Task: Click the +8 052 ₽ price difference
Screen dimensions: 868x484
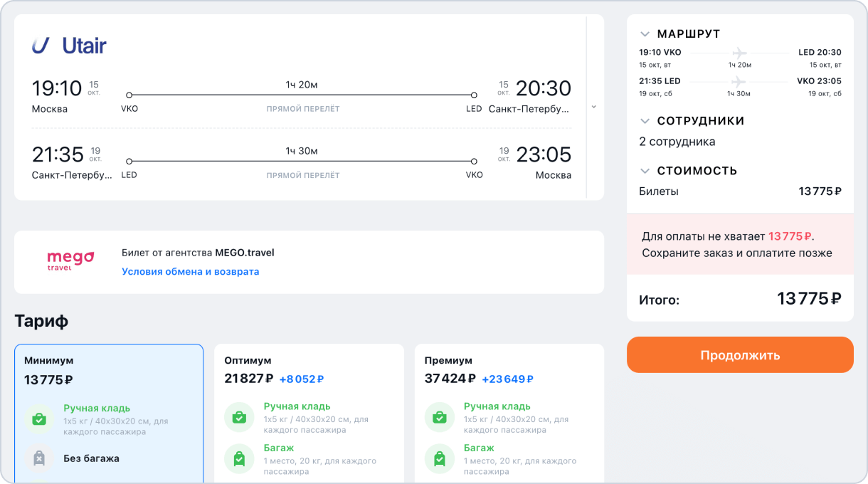Action: [x=302, y=379]
